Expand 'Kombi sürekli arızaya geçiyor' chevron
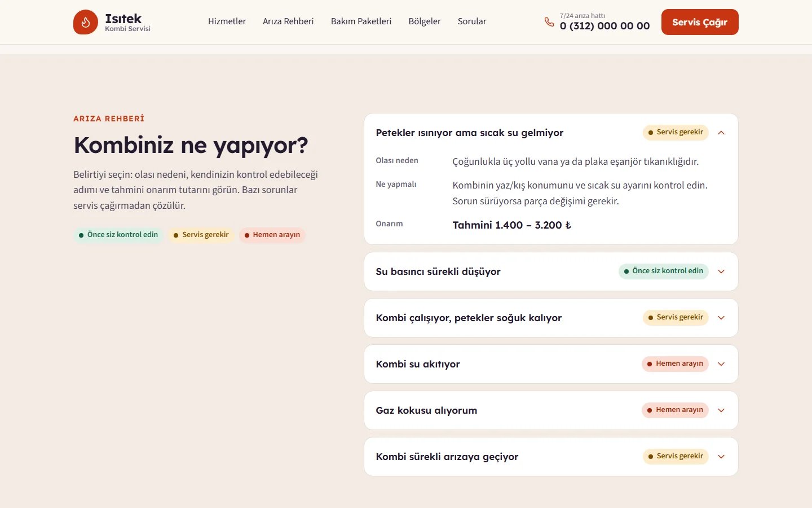The height and width of the screenshot is (508, 812). [721, 457]
